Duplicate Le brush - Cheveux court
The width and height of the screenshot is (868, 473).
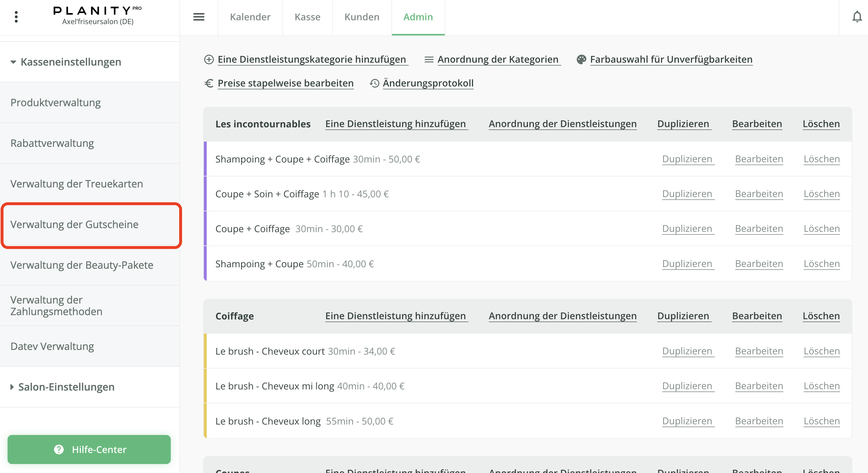688,351
